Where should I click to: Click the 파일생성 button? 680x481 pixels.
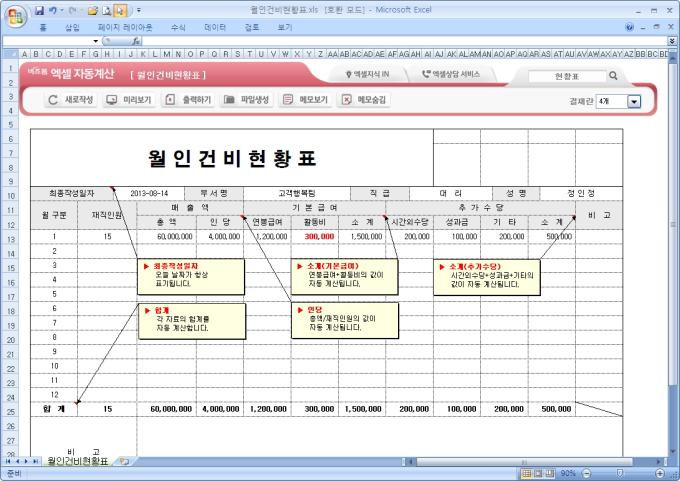coord(247,100)
